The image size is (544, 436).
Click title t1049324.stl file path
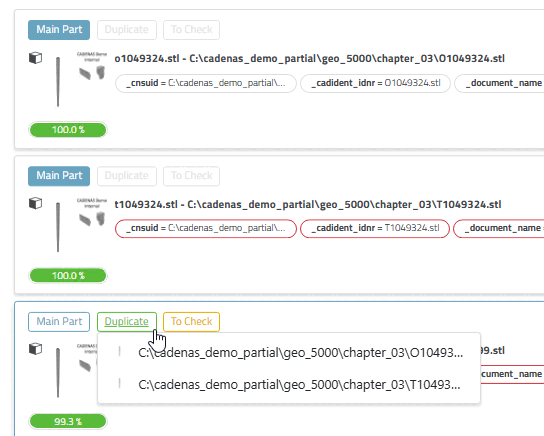pos(308,205)
